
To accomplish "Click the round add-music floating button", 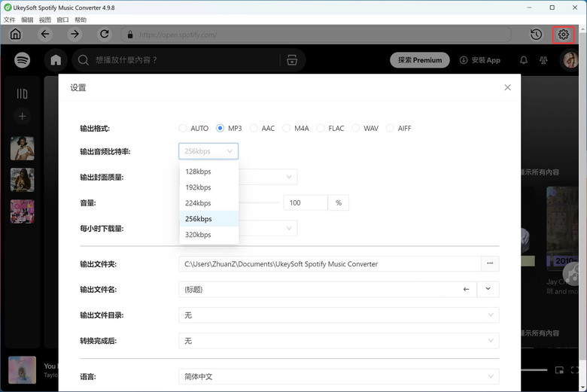I will click(x=572, y=274).
